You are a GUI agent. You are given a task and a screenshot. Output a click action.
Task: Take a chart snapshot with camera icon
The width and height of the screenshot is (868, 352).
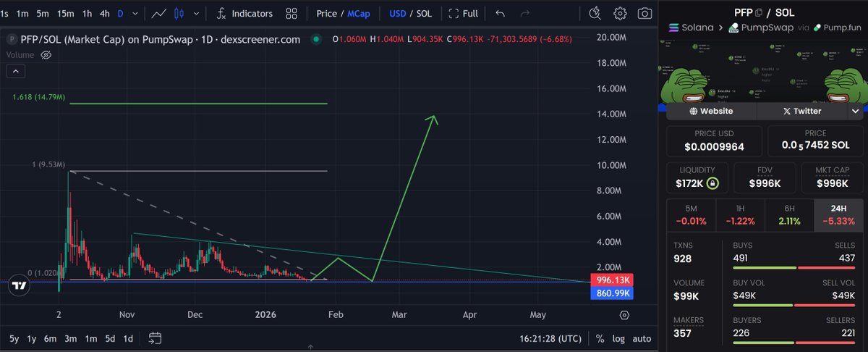644,13
